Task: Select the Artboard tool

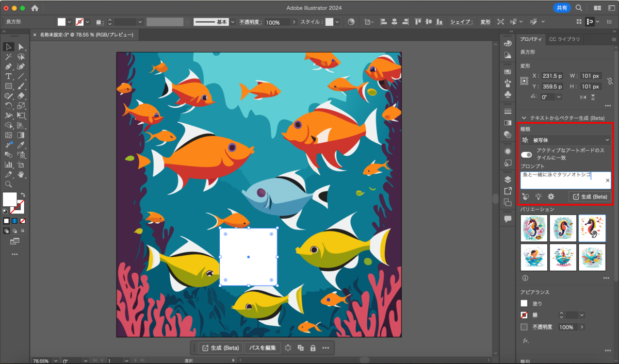Action: pyautogui.click(x=21, y=164)
